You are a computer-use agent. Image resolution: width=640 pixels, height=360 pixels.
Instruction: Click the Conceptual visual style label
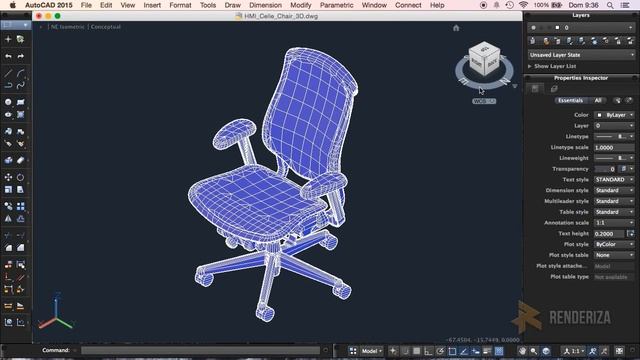(x=106, y=27)
